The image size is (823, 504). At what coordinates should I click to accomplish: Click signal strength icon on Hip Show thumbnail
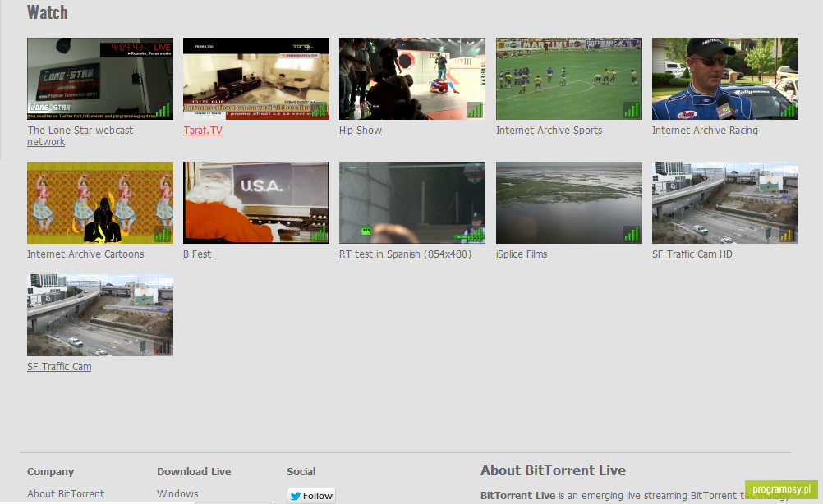(475, 110)
